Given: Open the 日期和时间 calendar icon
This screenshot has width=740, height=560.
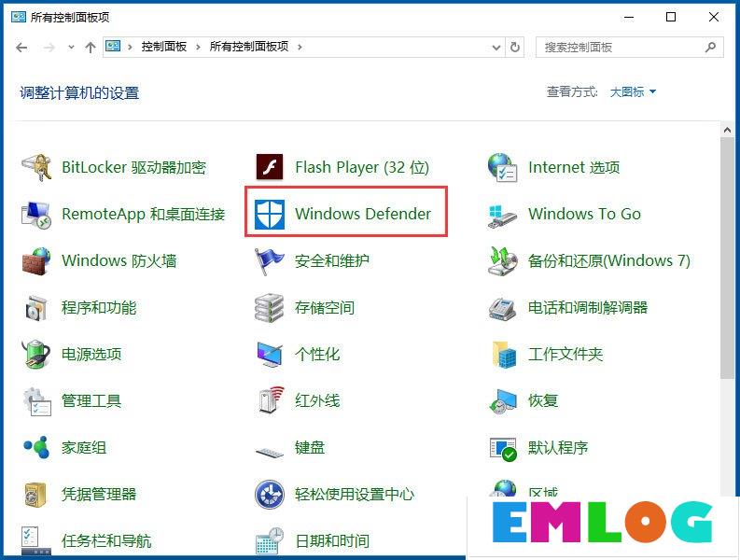Looking at the screenshot, I should coord(270,541).
